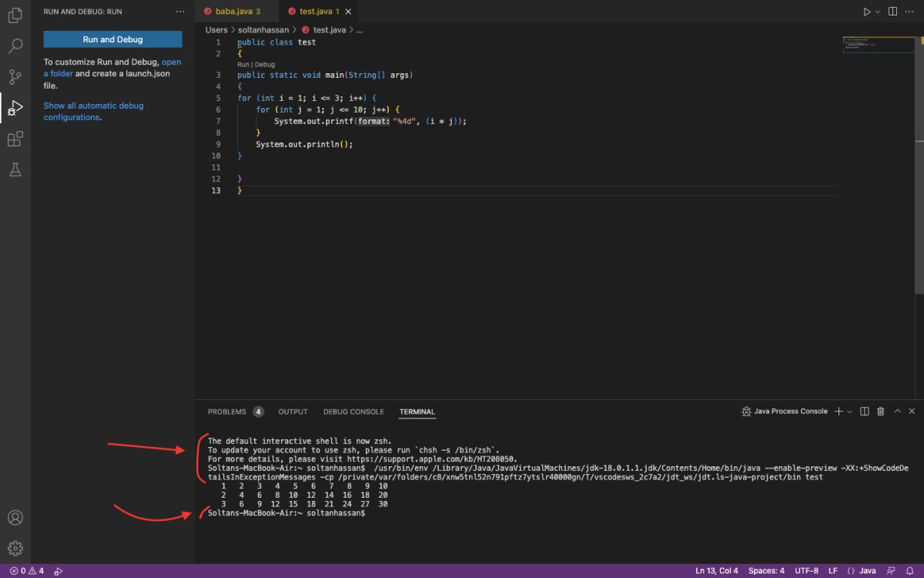The height and width of the screenshot is (578, 924).
Task: Click the 'Run' code lens above main
Action: pos(243,65)
